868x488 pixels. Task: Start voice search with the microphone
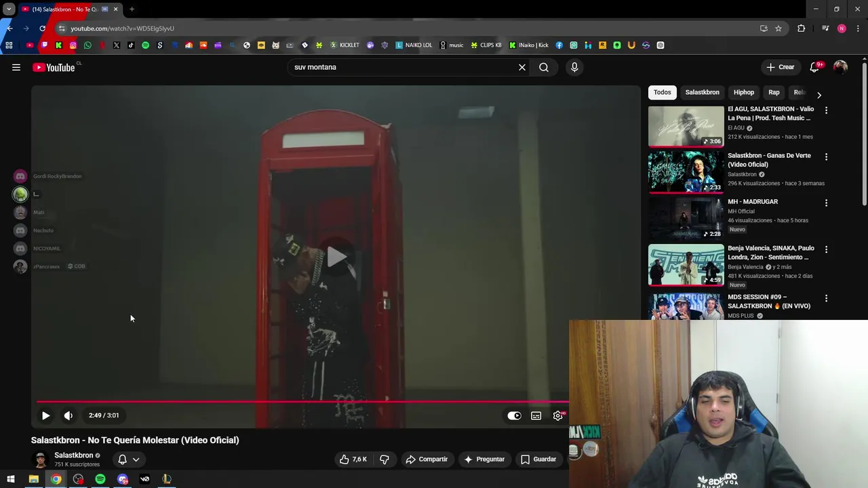pyautogui.click(x=574, y=67)
